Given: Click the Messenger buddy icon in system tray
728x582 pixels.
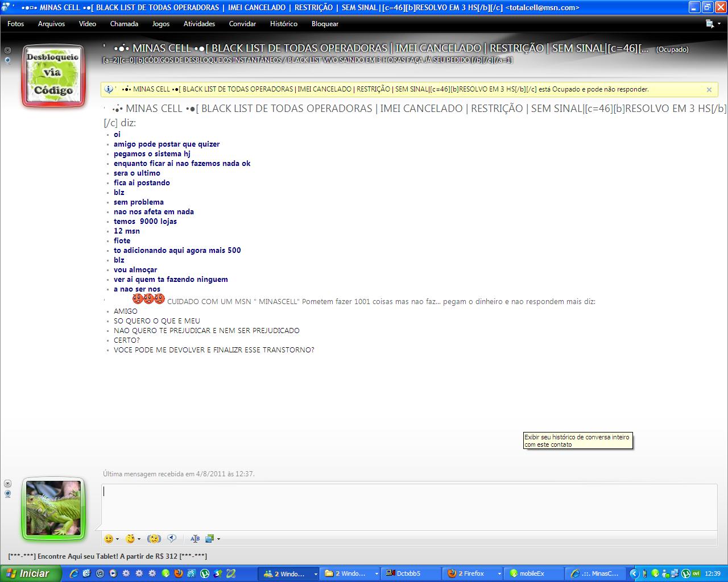Looking at the screenshot, I should pos(664,573).
